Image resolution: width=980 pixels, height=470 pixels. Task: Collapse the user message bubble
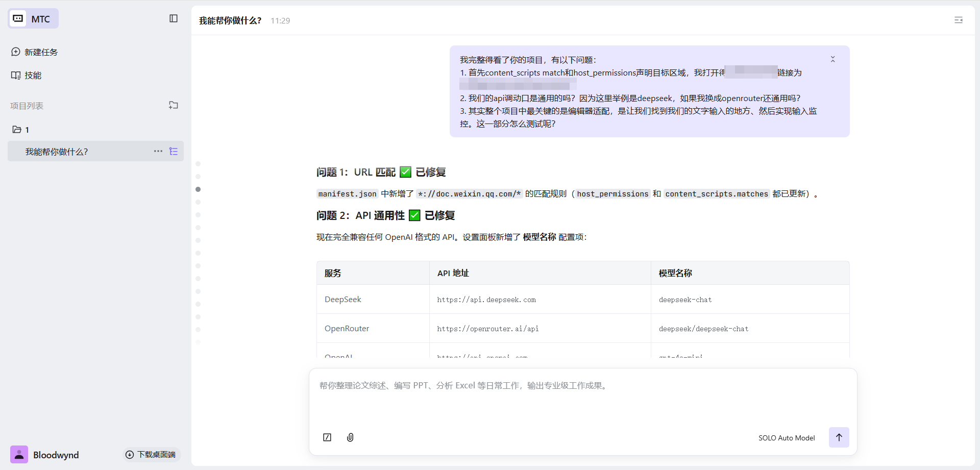[x=832, y=59]
